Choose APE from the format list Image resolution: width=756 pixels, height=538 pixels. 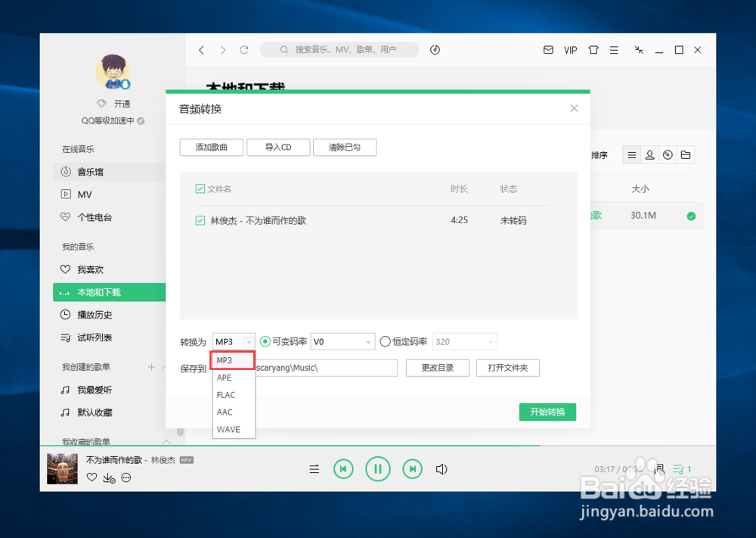(234, 378)
